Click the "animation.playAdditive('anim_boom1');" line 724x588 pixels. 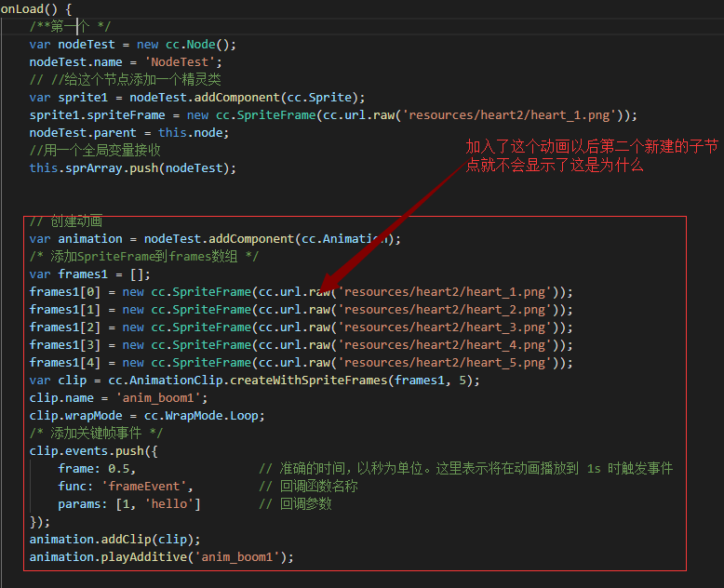pyautogui.click(x=162, y=556)
